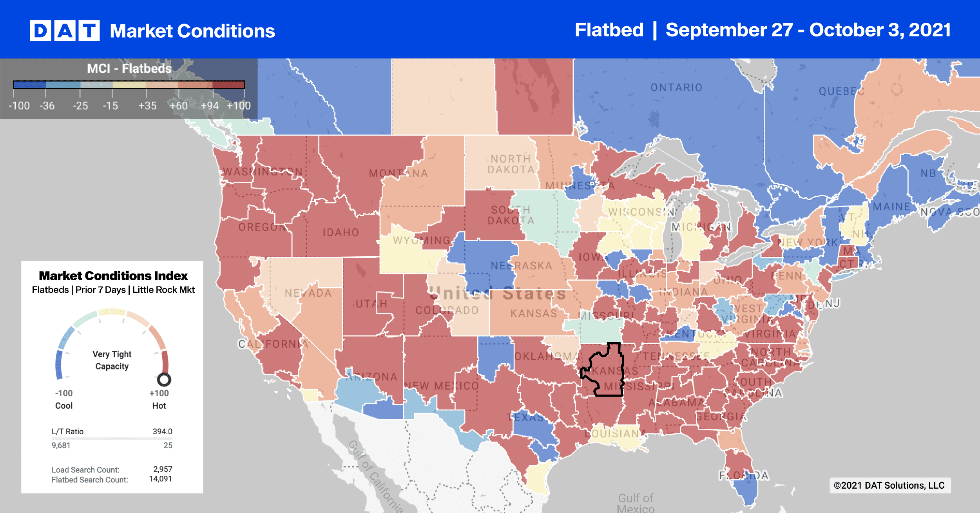Click the Very Tight Capacity gauge text
This screenshot has width=980, height=513.
click(112, 360)
